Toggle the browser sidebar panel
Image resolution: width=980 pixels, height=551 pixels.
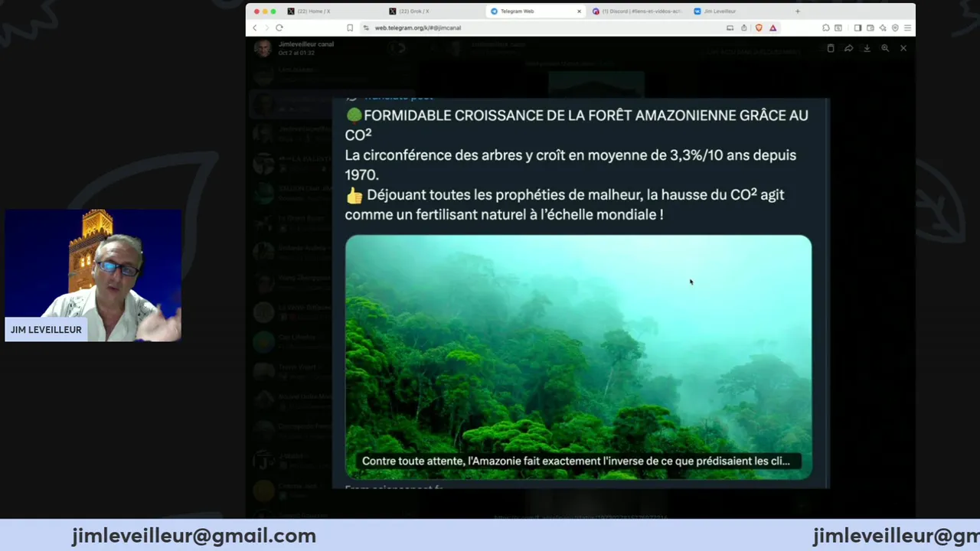[857, 28]
